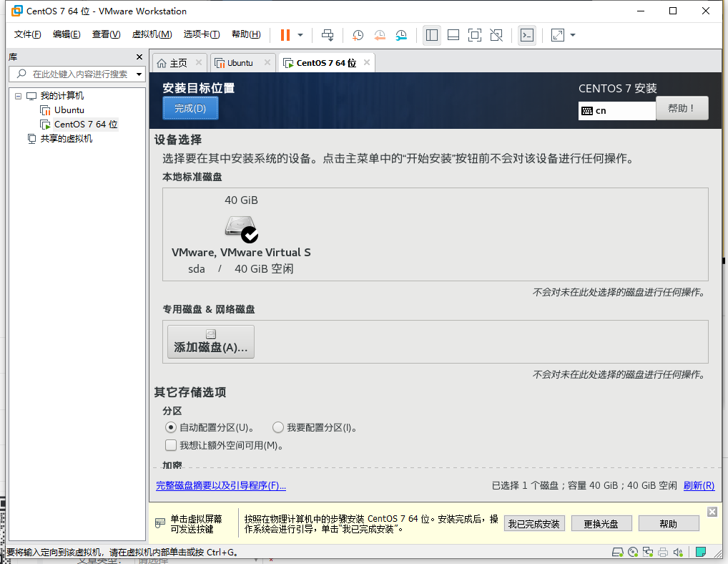Viewport: 728px width, 564px height.
Task: Click the 更换光盘 button
Action: click(x=601, y=524)
